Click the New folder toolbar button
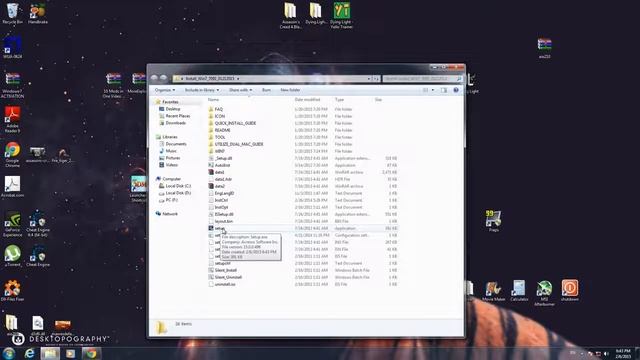 [x=290, y=90]
